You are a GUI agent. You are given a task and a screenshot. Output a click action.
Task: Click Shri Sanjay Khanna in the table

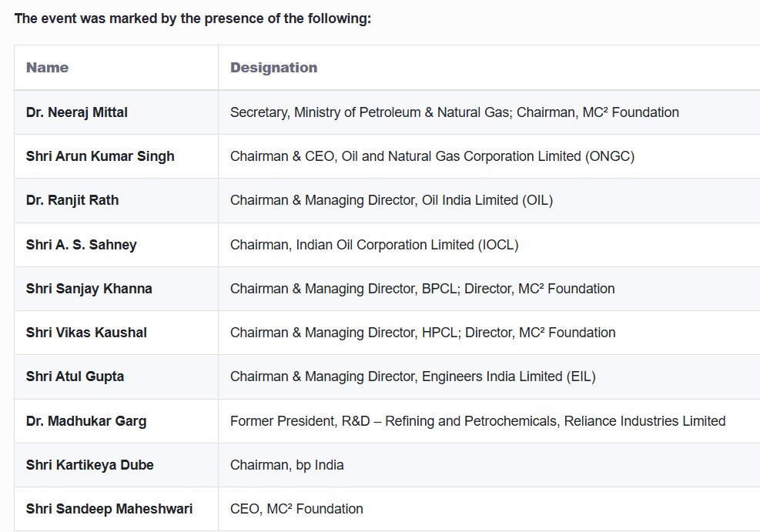89,289
